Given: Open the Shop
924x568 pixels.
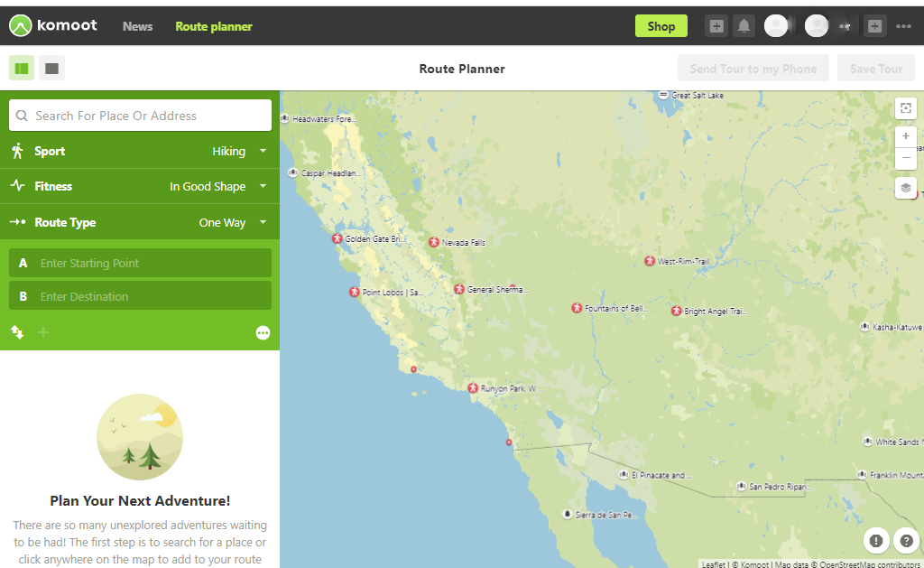Looking at the screenshot, I should click(661, 26).
